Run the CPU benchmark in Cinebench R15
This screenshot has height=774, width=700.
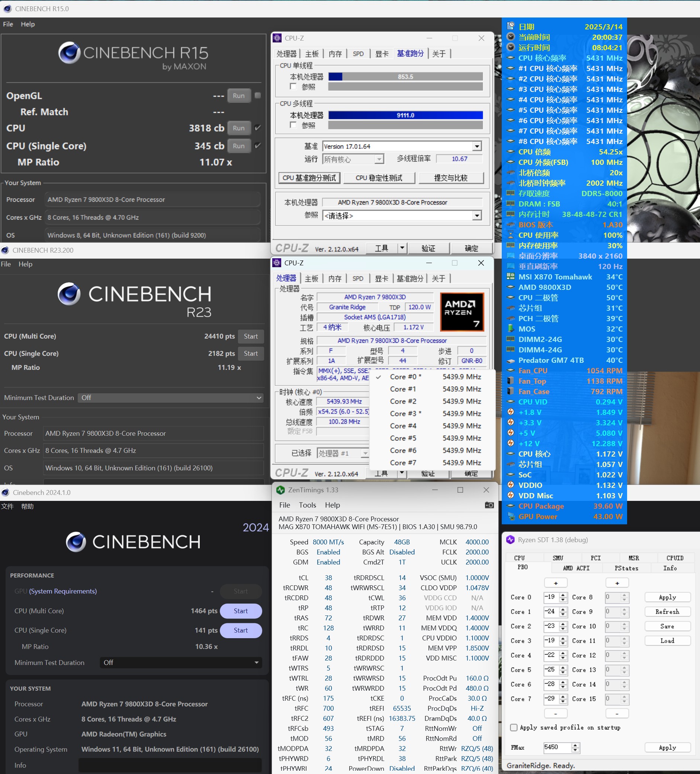[x=239, y=128]
